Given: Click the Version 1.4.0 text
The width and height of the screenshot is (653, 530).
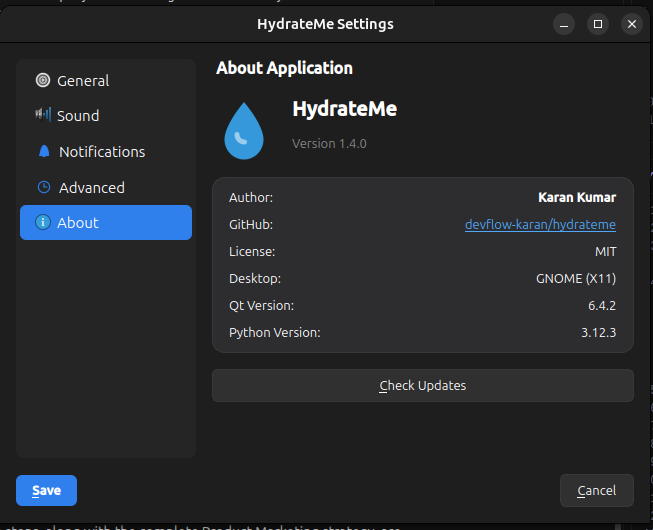Looking at the screenshot, I should (x=329, y=144).
